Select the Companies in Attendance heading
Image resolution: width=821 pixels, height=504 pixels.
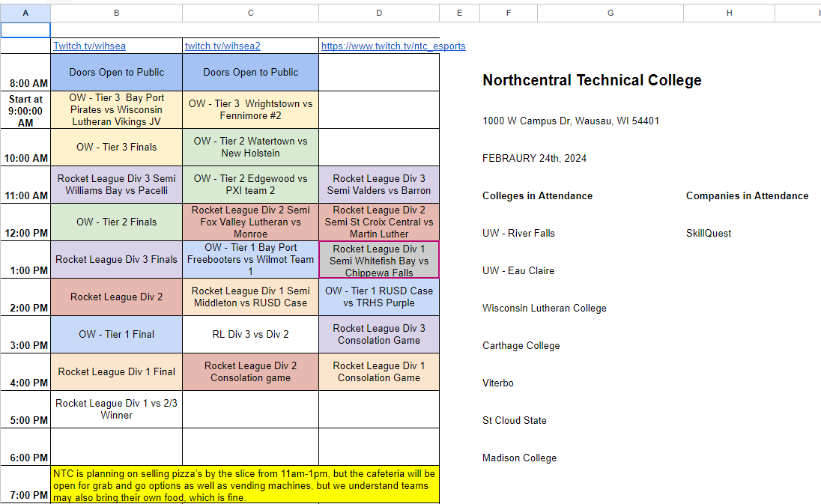pyautogui.click(x=747, y=195)
